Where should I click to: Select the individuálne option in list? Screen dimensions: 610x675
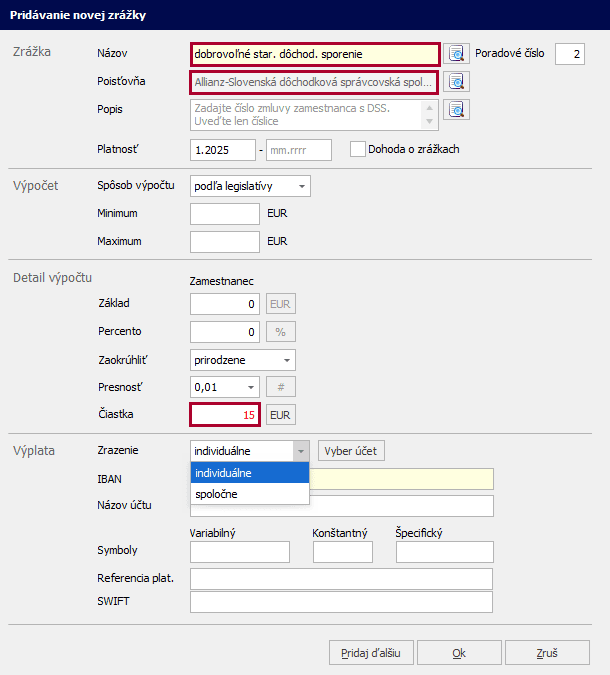pyautogui.click(x=250, y=473)
